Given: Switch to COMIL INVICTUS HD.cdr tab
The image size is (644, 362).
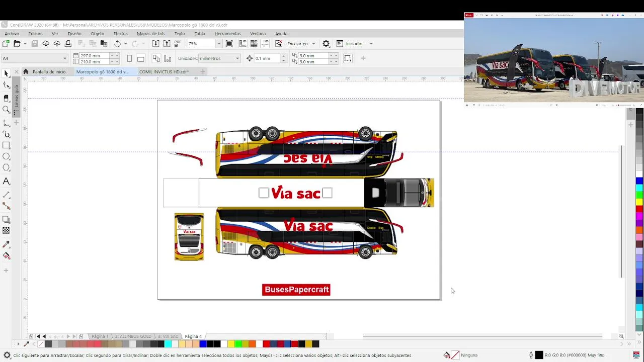Looking at the screenshot, I should point(164,72).
